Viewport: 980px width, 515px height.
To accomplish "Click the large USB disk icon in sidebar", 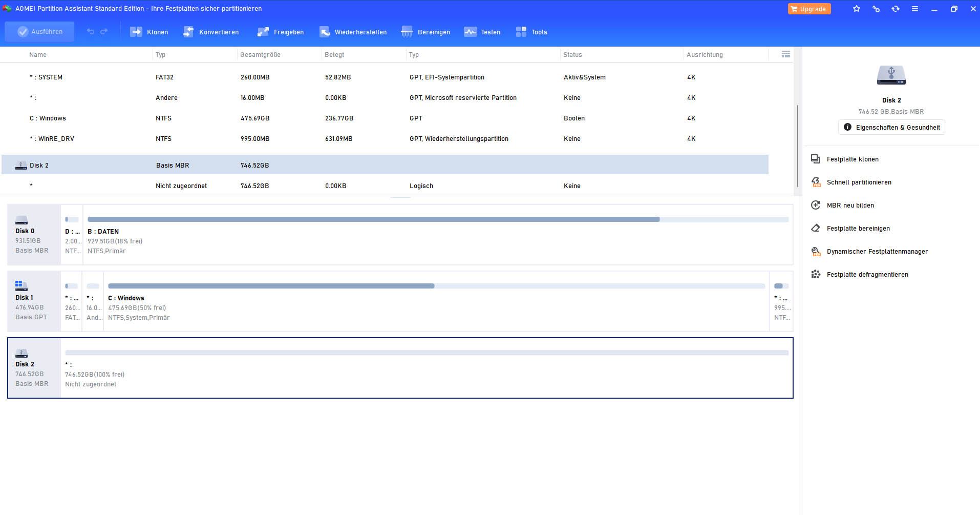I will [x=891, y=75].
